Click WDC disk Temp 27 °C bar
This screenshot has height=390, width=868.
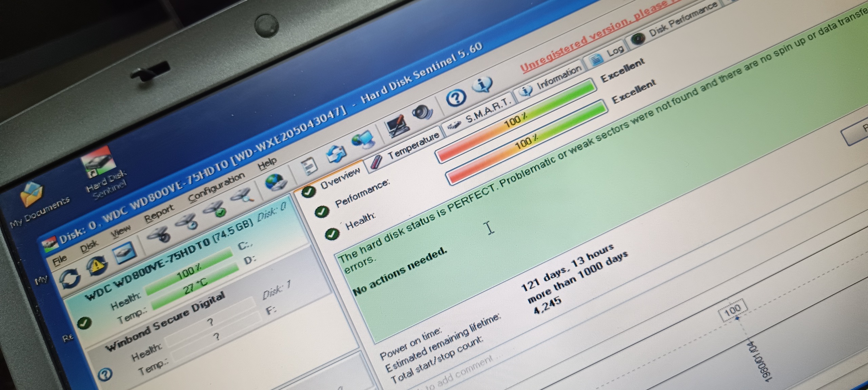[195, 287]
